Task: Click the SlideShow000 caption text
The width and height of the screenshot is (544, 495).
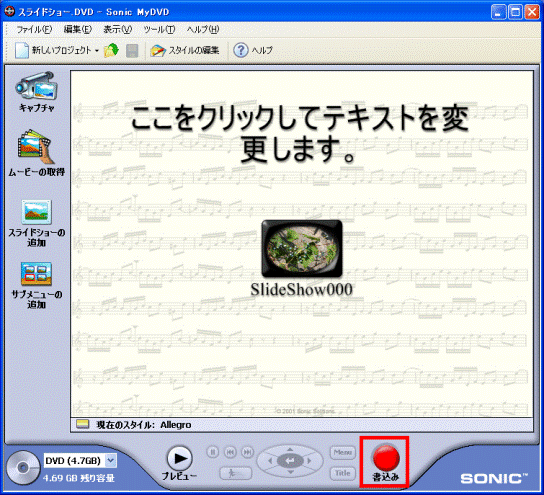Action: pyautogui.click(x=301, y=289)
